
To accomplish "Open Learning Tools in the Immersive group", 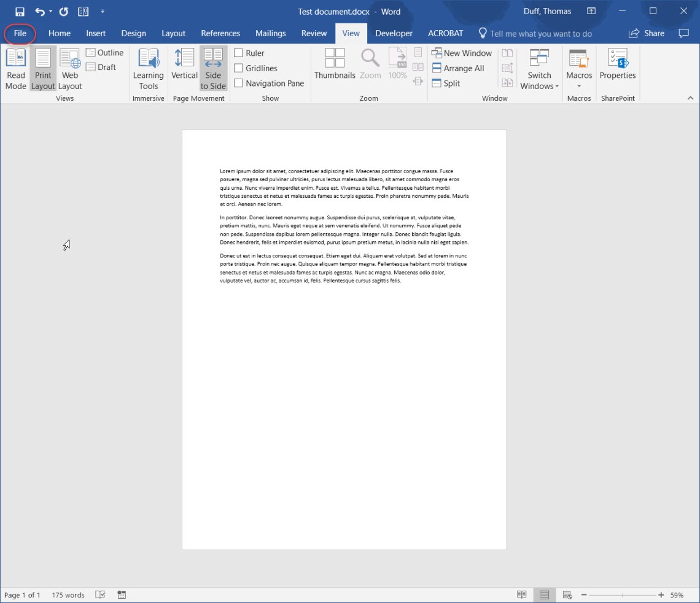I will (x=148, y=69).
